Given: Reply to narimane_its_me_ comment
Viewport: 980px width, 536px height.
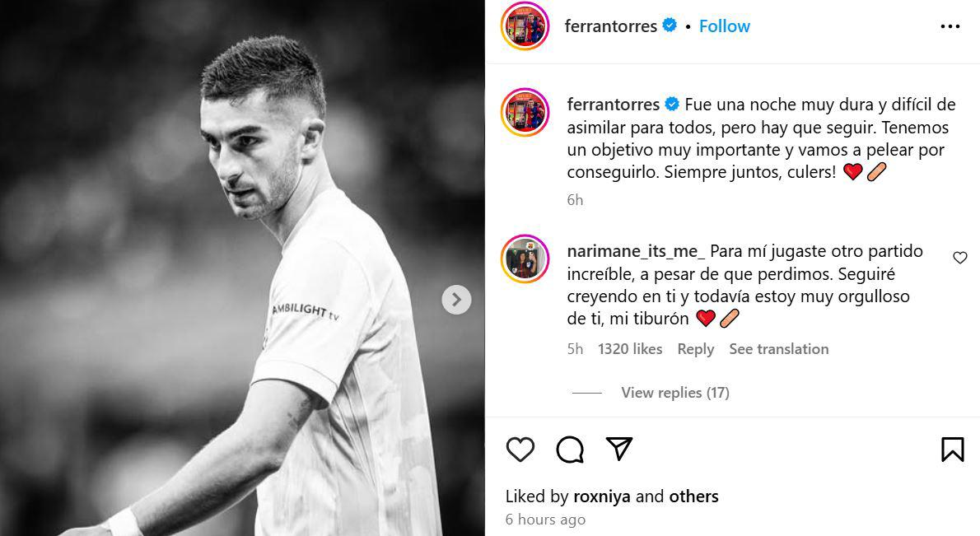Looking at the screenshot, I should pos(695,349).
